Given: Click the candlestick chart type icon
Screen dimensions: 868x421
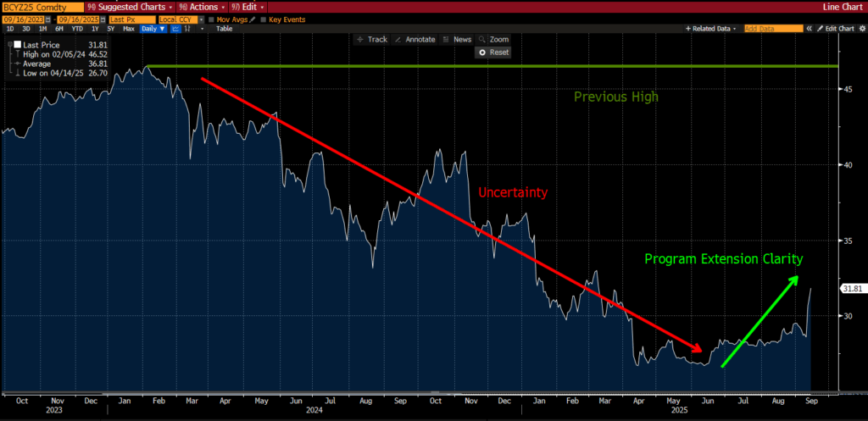Looking at the screenshot, I should (188, 28).
